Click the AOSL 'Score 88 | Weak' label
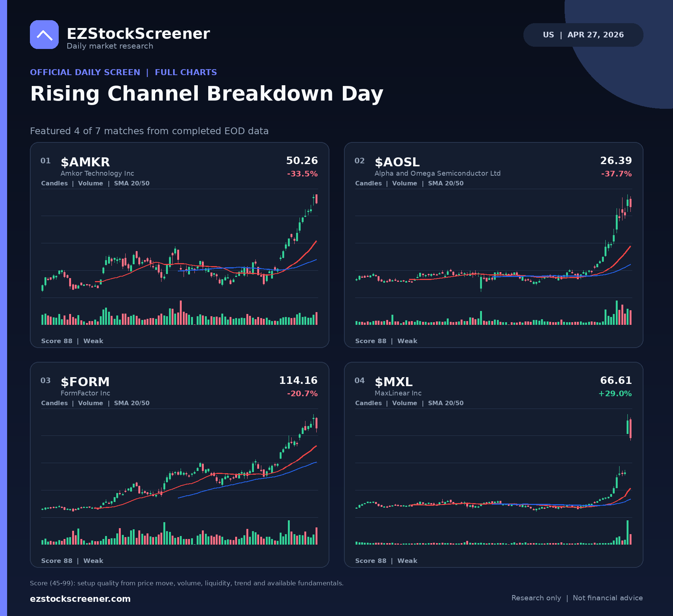The width and height of the screenshot is (673, 616). coord(386,341)
